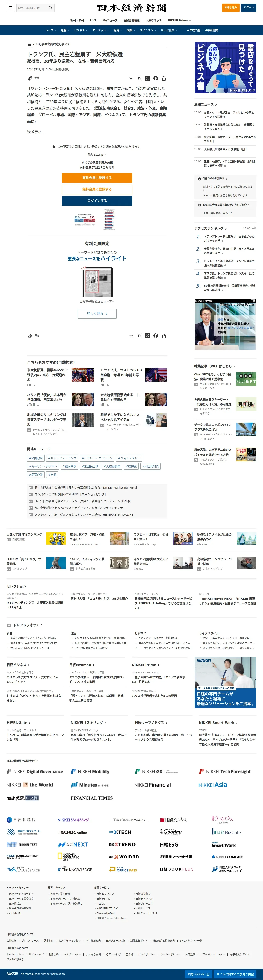Expand the ビジネス navigation dropdown
263x980 pixels.
80,30
